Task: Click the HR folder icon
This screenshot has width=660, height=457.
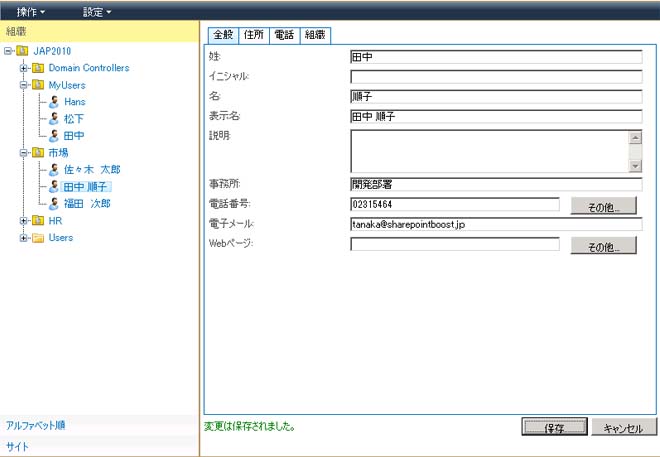Action: (38, 221)
